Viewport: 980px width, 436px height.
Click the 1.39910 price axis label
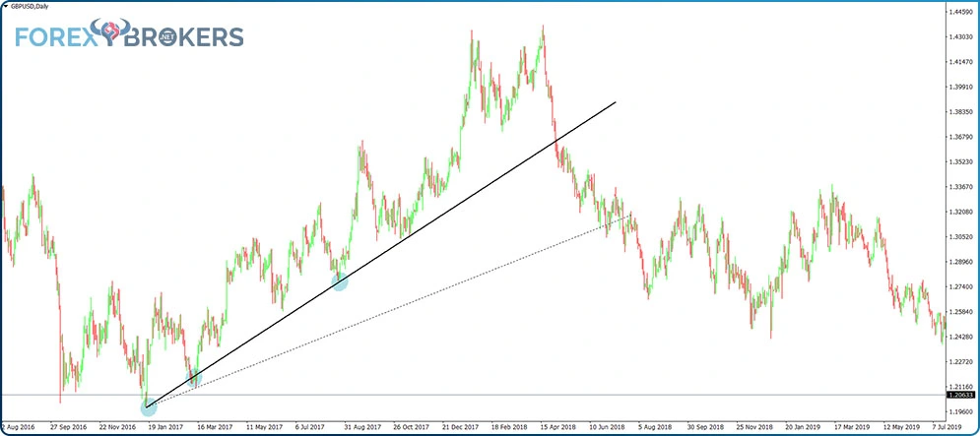click(960, 87)
